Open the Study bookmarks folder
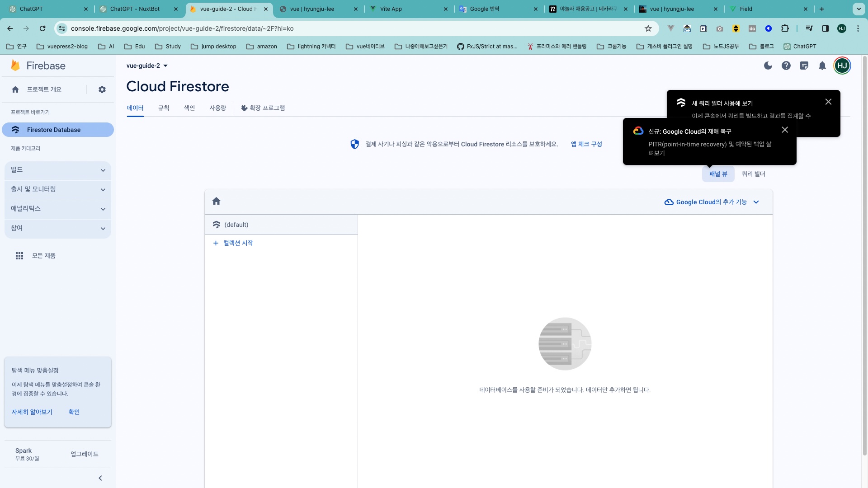The image size is (868, 488). click(168, 47)
